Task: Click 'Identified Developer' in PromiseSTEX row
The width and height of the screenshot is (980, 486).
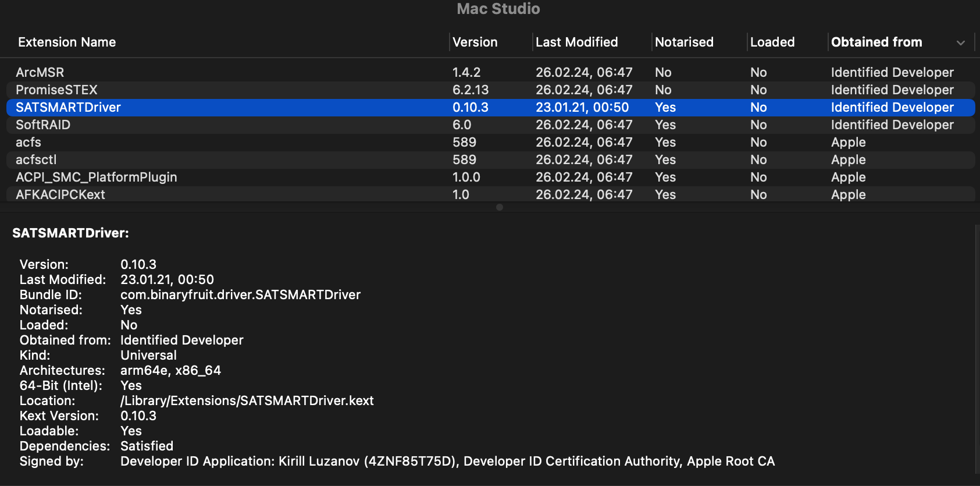Action: (892, 90)
